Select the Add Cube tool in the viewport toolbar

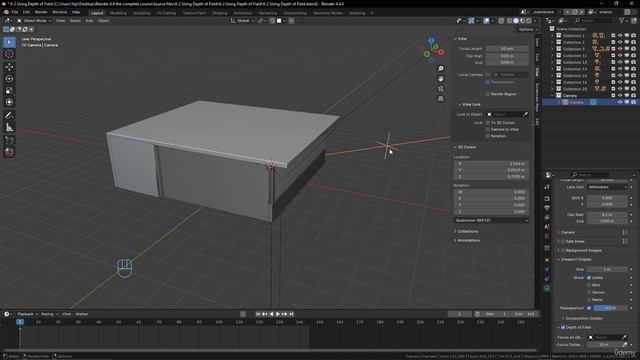pyautogui.click(x=9, y=140)
